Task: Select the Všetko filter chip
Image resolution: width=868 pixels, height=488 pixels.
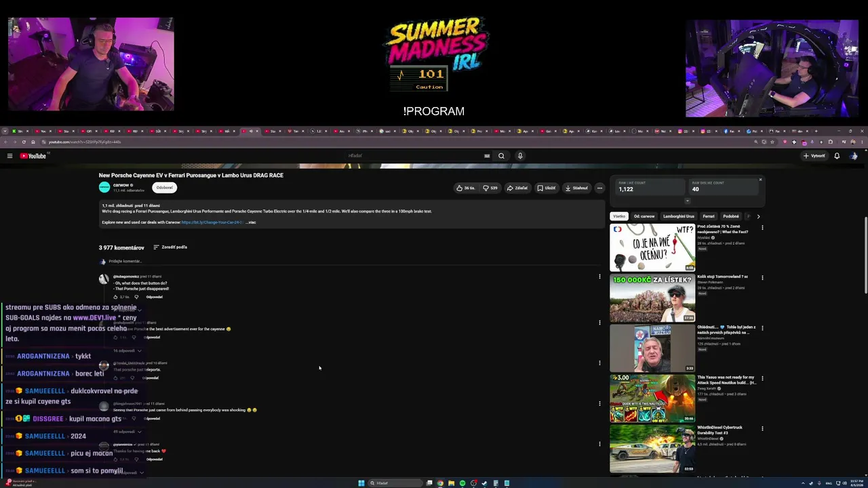Action: tap(619, 216)
